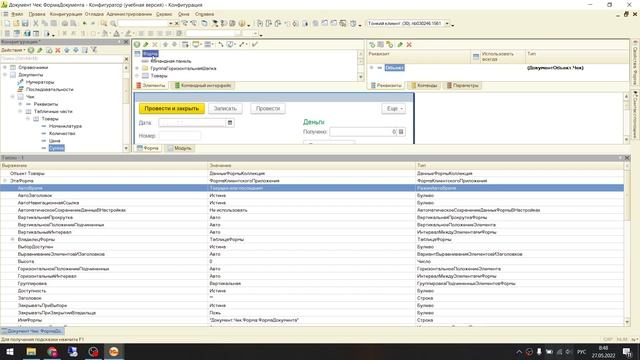Click calculator icon in Получено field
Viewport: 640px width, 360px height.
(x=401, y=132)
